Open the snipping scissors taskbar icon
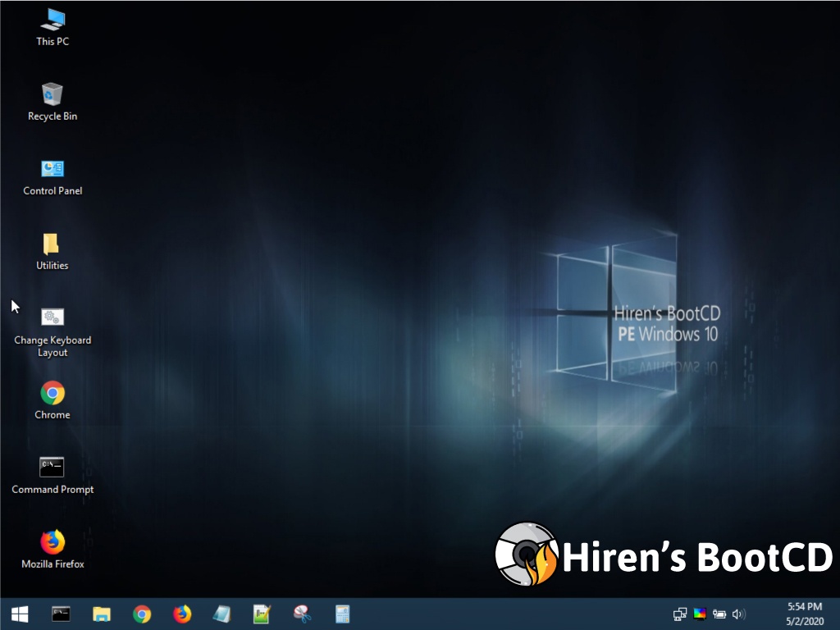The width and height of the screenshot is (840, 630). tap(302, 614)
